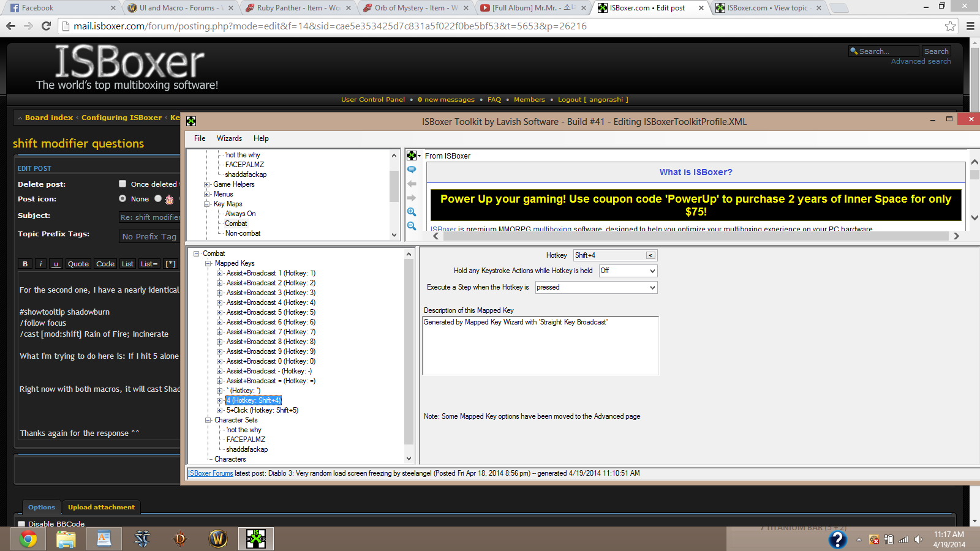
Task: Open the No Prefix Tag dropdown
Action: tap(150, 236)
